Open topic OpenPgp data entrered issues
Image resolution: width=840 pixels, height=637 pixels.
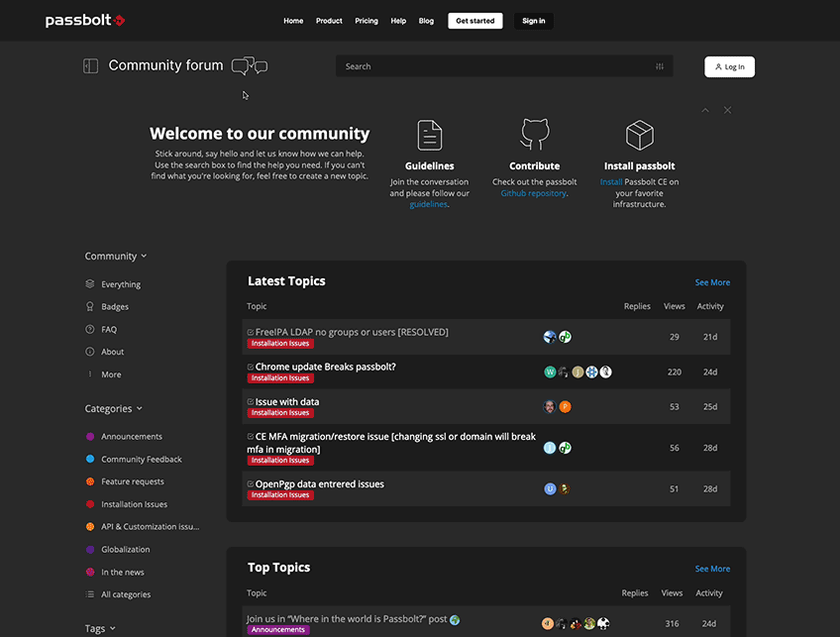tap(319, 484)
